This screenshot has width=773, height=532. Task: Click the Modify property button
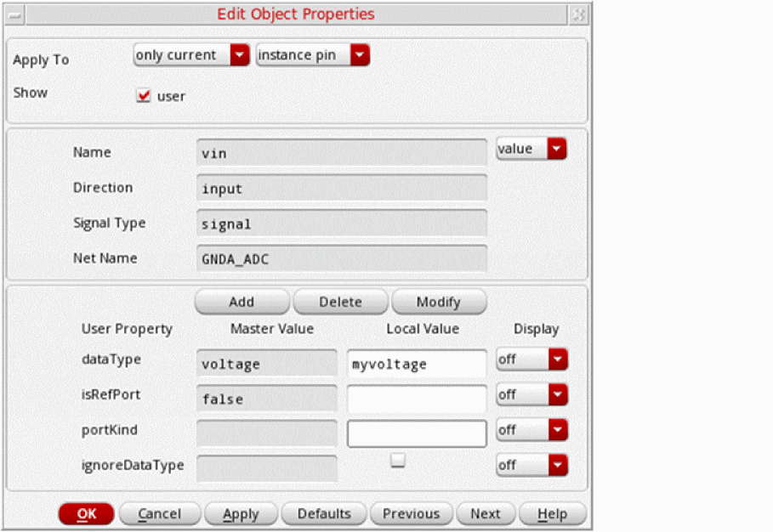pos(439,302)
